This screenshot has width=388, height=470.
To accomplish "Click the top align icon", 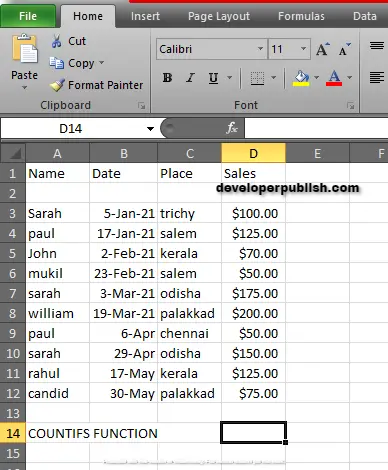I will tap(377, 46).
